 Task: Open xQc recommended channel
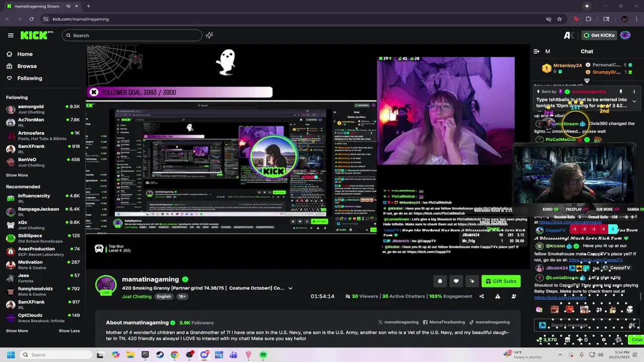tap(43, 225)
